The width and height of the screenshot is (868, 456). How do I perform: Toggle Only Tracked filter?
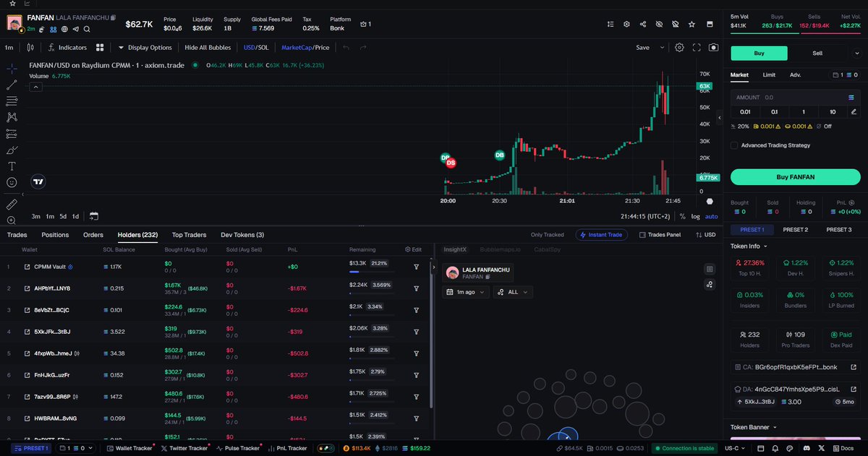point(547,235)
